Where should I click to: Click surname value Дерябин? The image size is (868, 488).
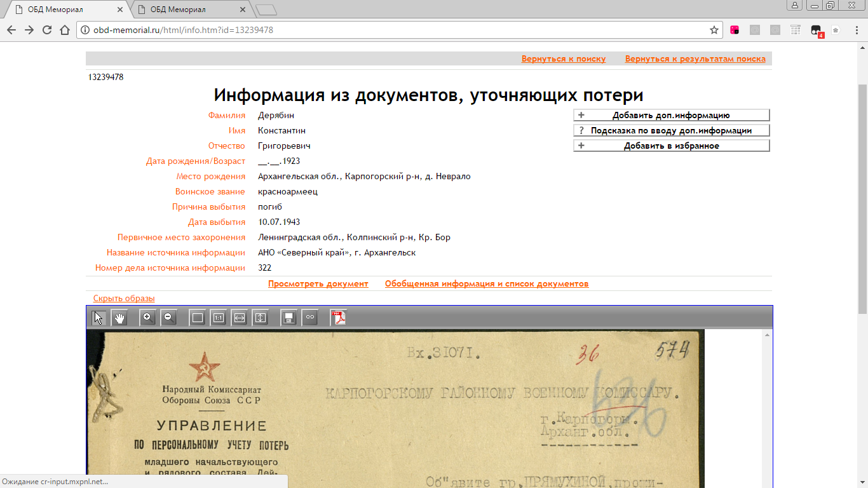pyautogui.click(x=276, y=115)
